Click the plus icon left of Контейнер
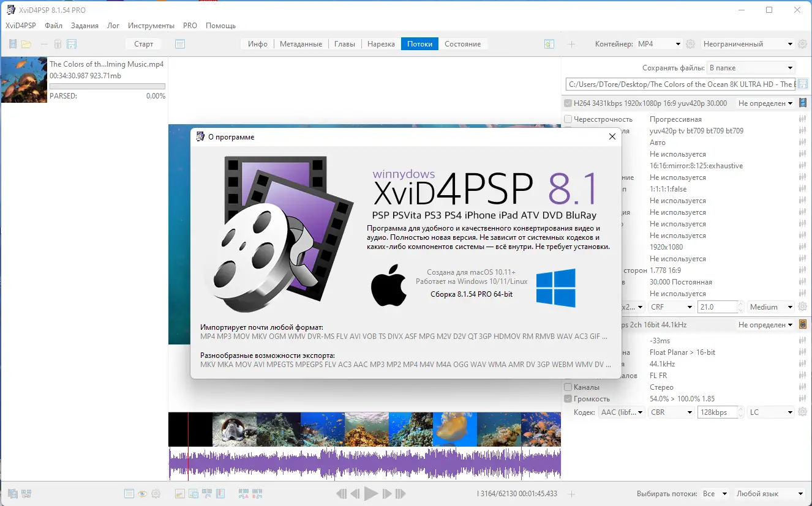 click(572, 44)
